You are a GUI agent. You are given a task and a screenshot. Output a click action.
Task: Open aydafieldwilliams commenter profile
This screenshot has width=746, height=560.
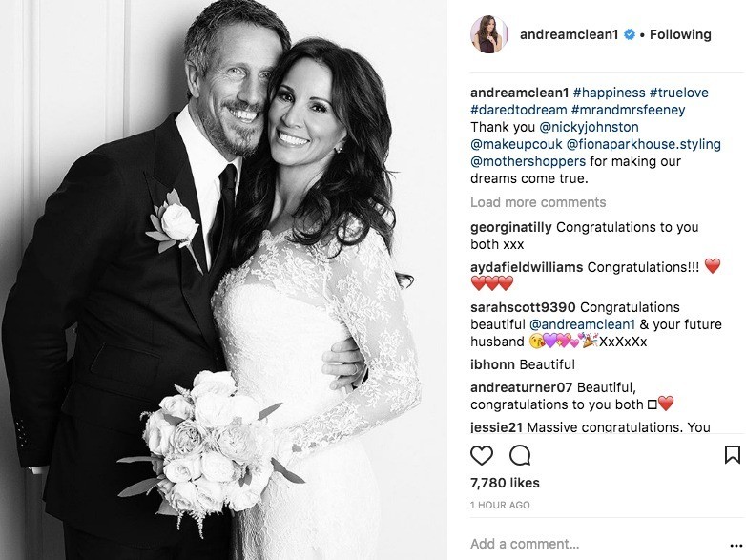tap(527, 267)
